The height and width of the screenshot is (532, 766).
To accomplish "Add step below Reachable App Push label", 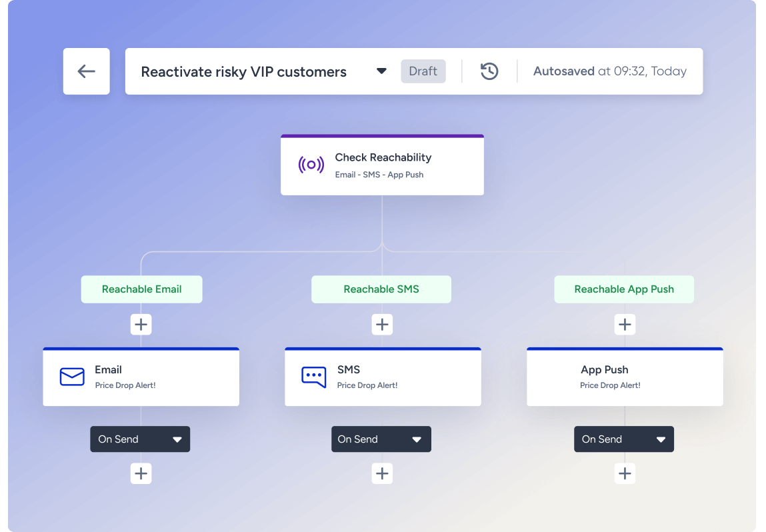I will coord(625,325).
